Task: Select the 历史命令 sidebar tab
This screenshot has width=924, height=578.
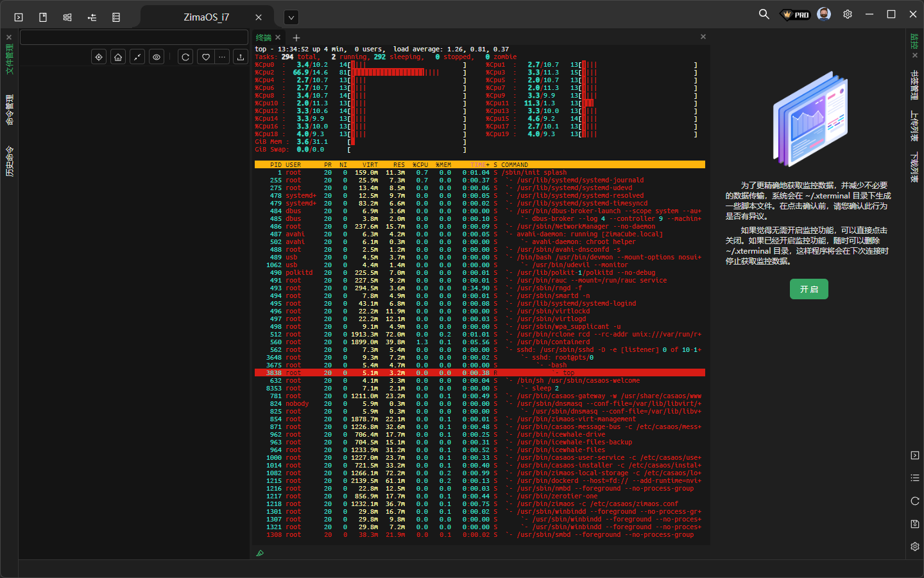Action: [x=9, y=161]
